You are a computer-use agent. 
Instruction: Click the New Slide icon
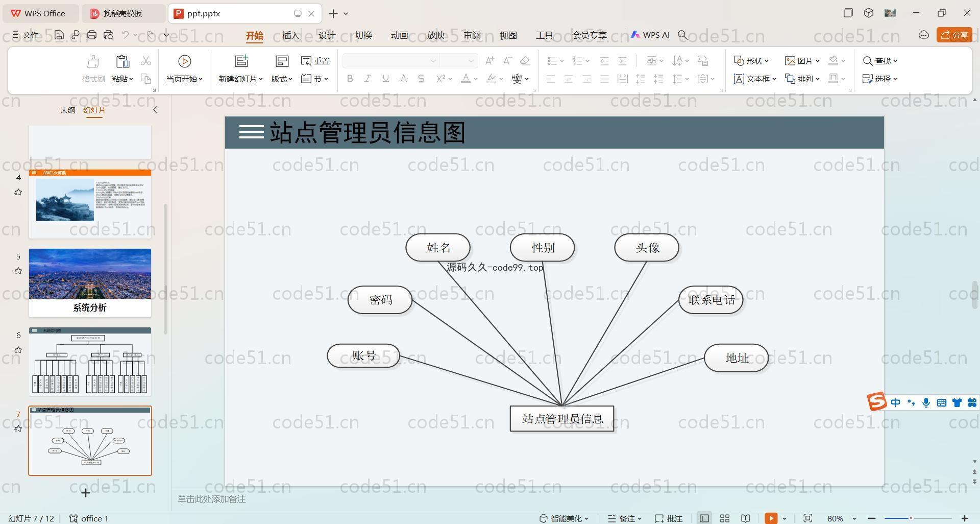coord(241,61)
